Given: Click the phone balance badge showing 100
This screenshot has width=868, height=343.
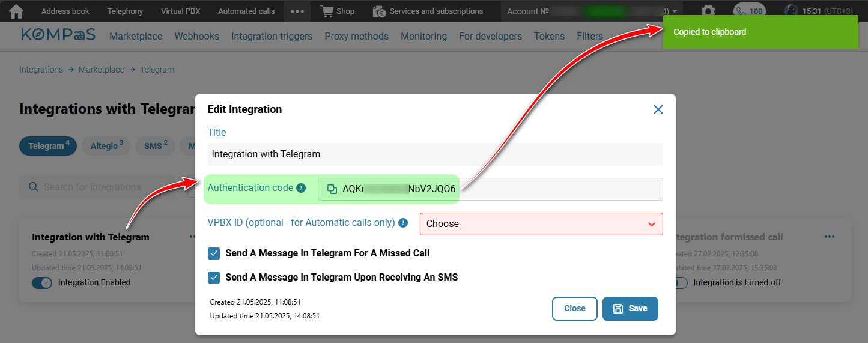Looking at the screenshot, I should tap(749, 11).
